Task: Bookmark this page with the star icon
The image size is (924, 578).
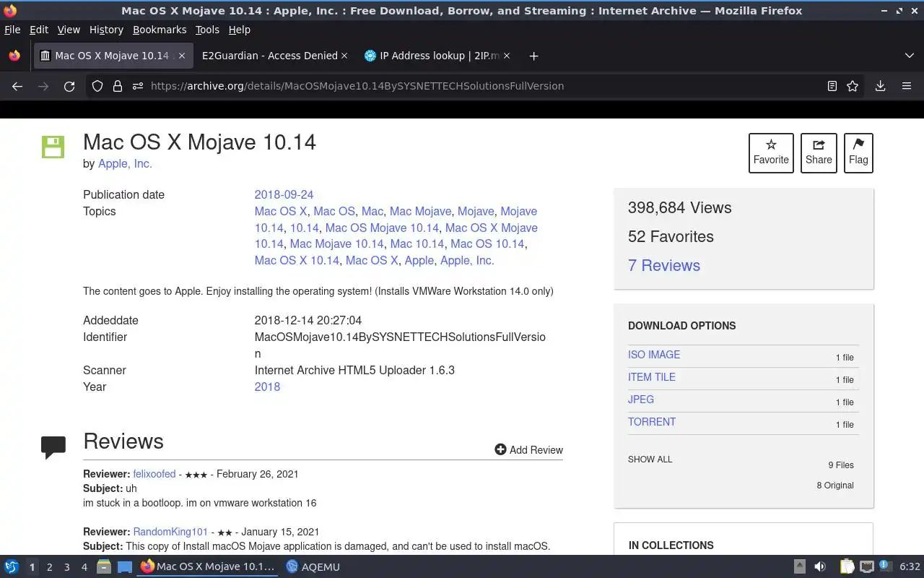Action: point(853,86)
